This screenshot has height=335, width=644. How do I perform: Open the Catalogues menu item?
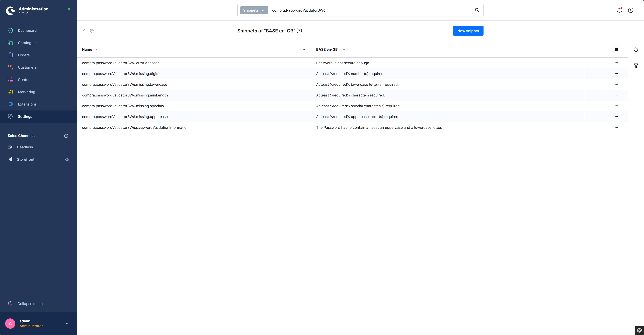coord(28,43)
